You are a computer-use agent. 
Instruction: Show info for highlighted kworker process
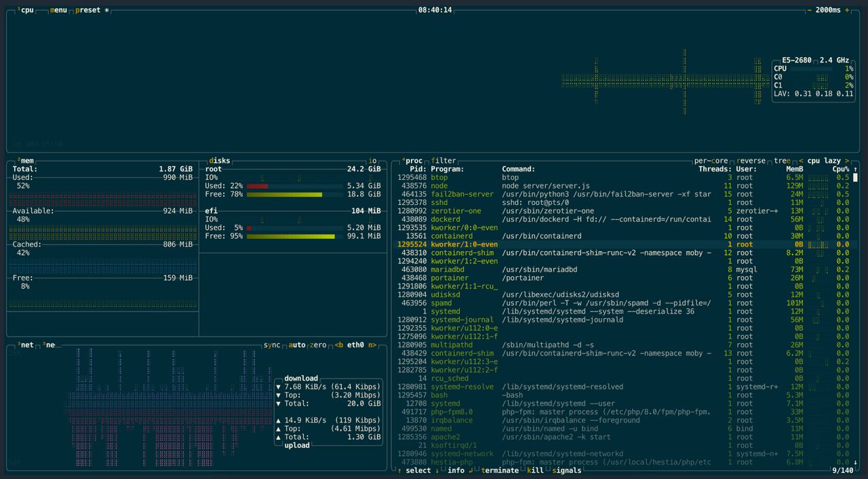coord(456,470)
